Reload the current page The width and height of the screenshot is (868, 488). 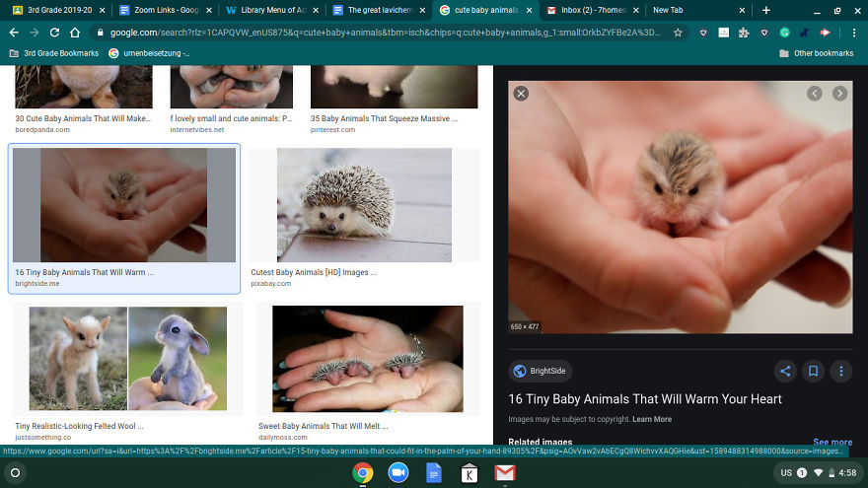pyautogui.click(x=57, y=33)
